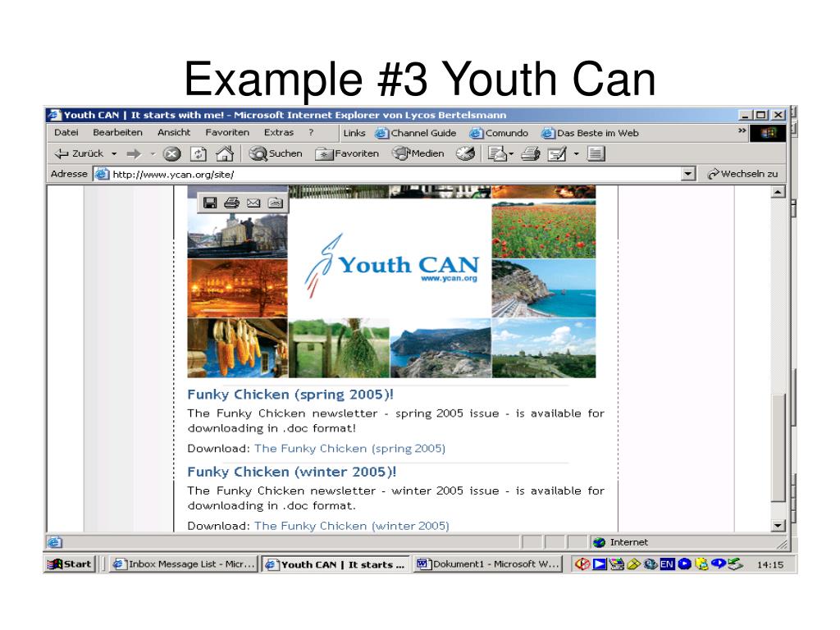840x630 pixels.
Task: Open the Bearbeiten menu
Action: 118,132
